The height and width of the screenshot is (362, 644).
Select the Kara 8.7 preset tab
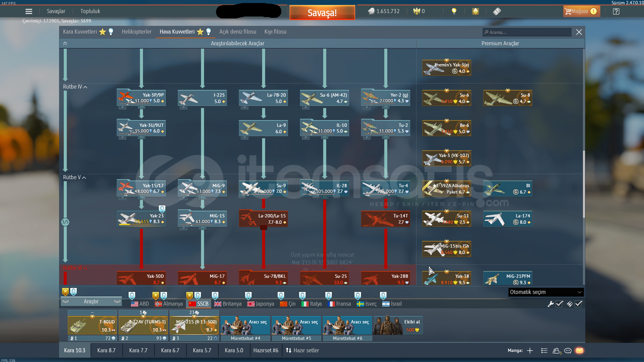106,351
